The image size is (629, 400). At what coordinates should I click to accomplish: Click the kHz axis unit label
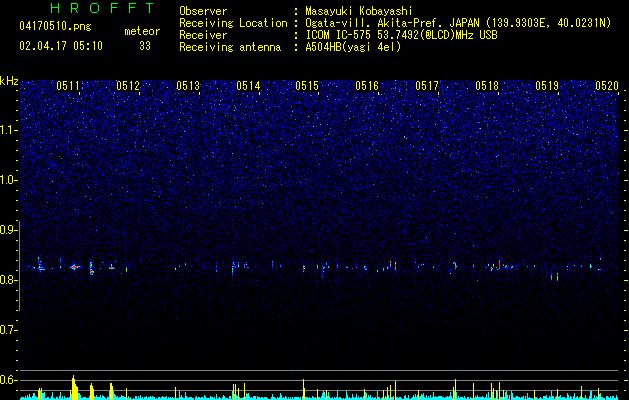pos(9,81)
